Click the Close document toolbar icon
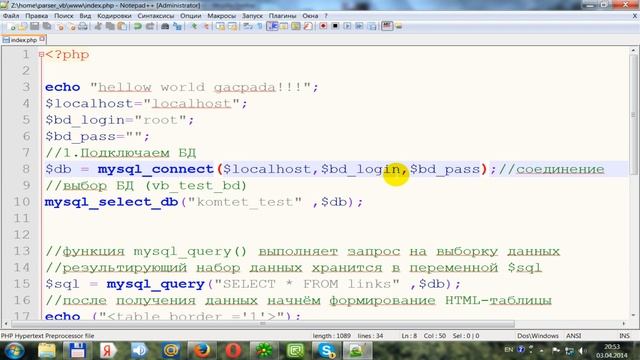 [61, 27]
